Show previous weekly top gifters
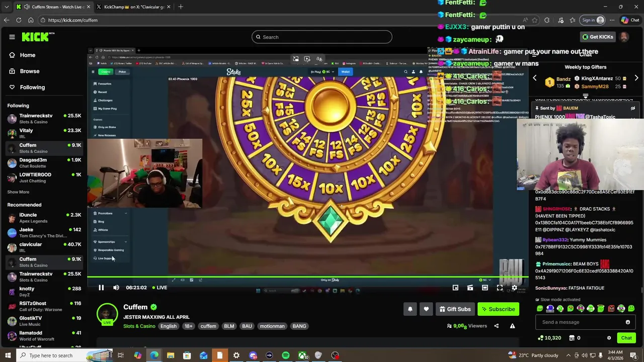The width and height of the screenshot is (644, 362). point(535,78)
